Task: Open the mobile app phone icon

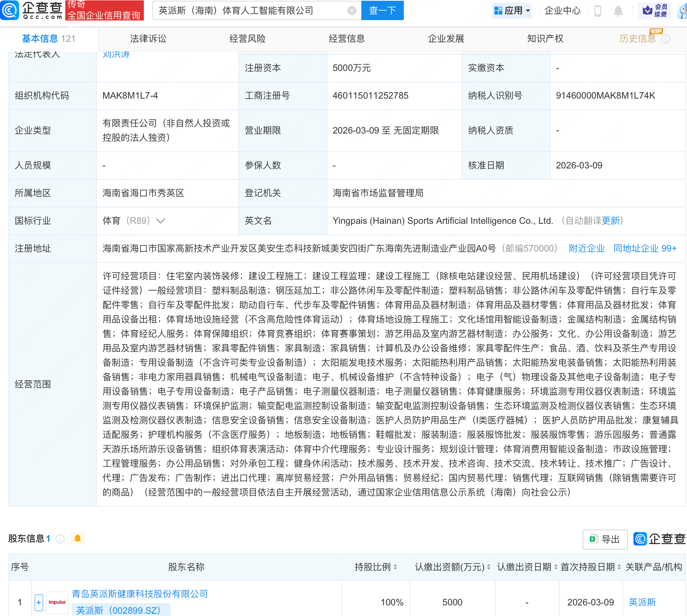Action: [x=597, y=11]
